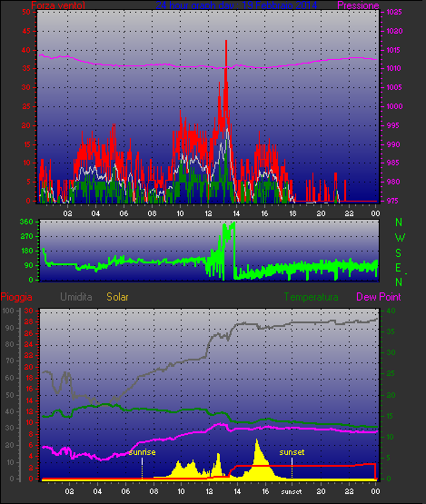Click the yellow 'sunrise' label in bottom chart

click(x=142, y=452)
